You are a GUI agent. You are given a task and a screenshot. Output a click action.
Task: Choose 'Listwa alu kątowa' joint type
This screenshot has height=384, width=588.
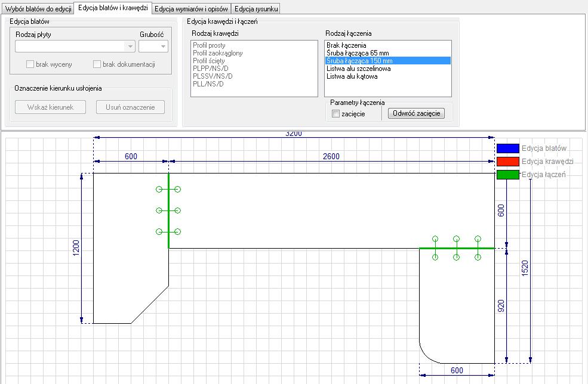[x=388, y=76]
